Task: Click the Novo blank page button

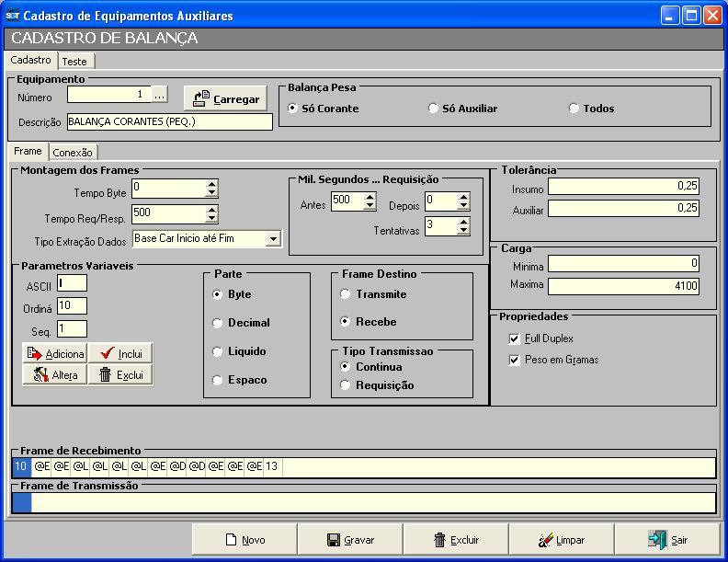Action: click(245, 540)
